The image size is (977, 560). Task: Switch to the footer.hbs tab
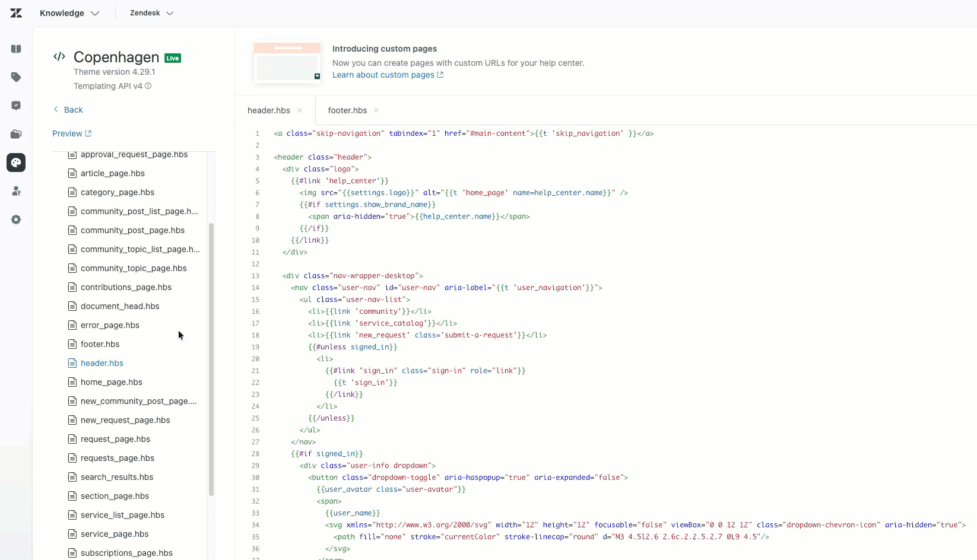tap(347, 110)
